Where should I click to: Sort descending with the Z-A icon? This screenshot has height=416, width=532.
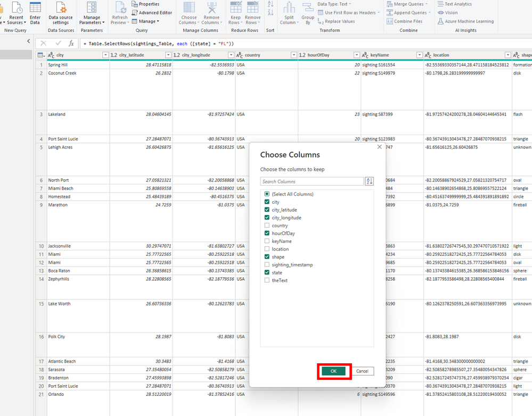click(x=271, y=13)
